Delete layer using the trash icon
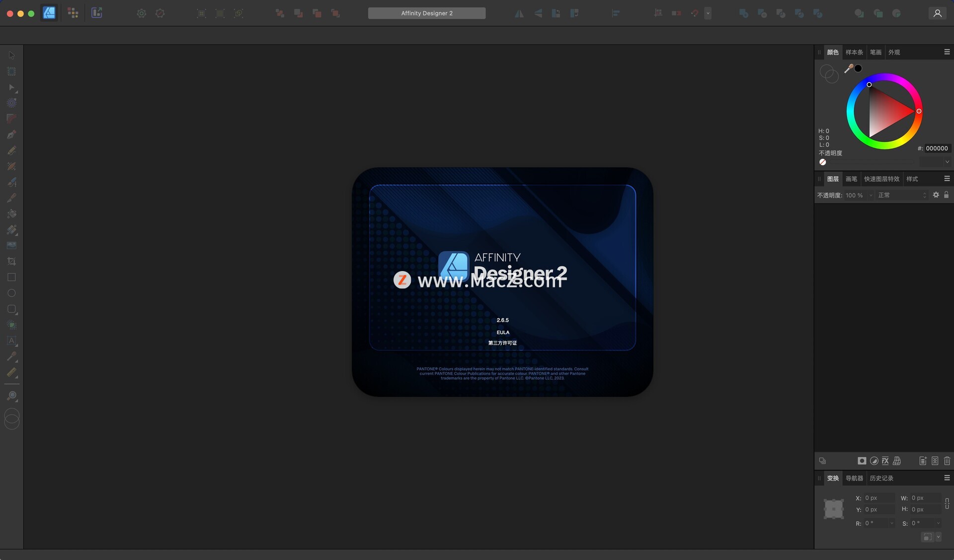This screenshot has width=954, height=560. [947, 461]
